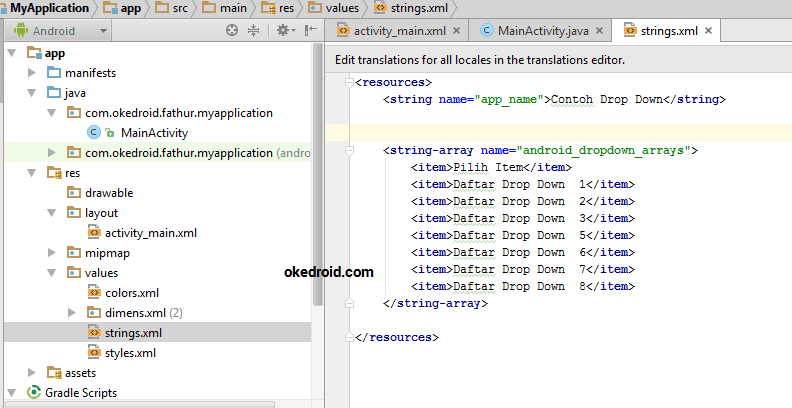Image resolution: width=792 pixels, height=408 pixels.
Task: Fold the resources tag in the gutter
Action: pos(349,82)
